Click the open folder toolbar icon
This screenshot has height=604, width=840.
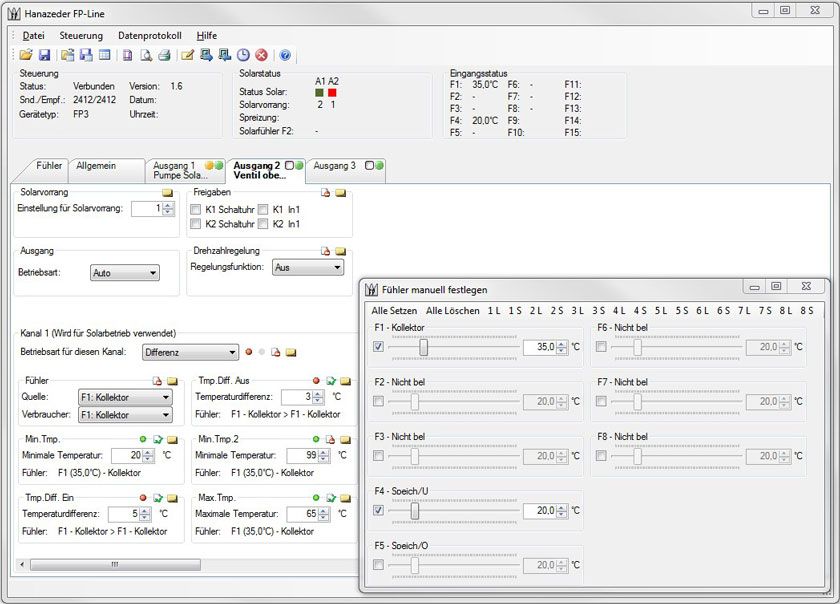click(x=26, y=55)
